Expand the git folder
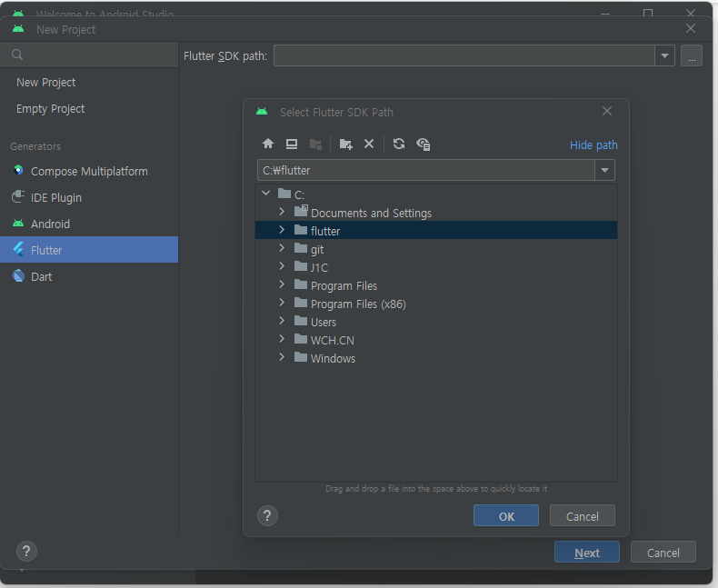 pos(282,248)
